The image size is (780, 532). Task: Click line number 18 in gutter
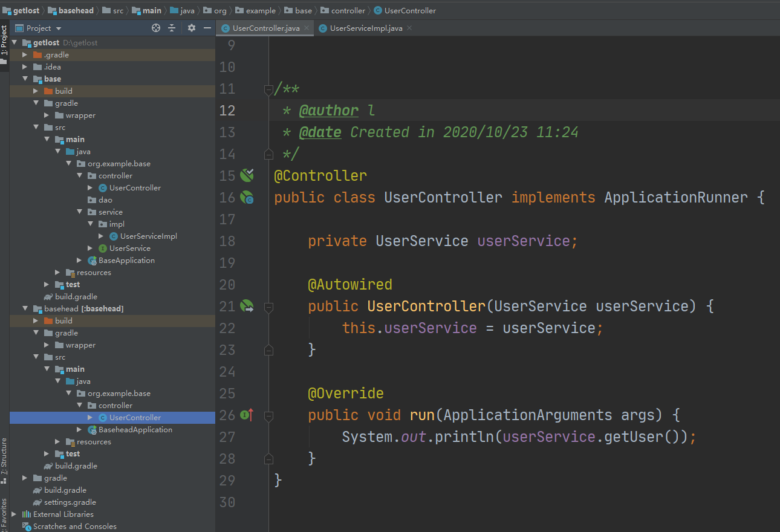point(227,241)
